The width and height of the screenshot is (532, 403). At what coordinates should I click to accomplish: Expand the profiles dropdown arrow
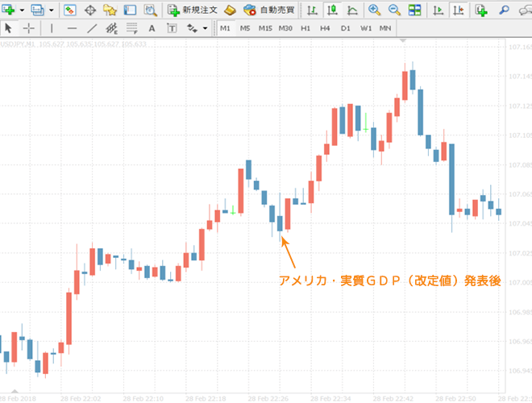click(52, 10)
